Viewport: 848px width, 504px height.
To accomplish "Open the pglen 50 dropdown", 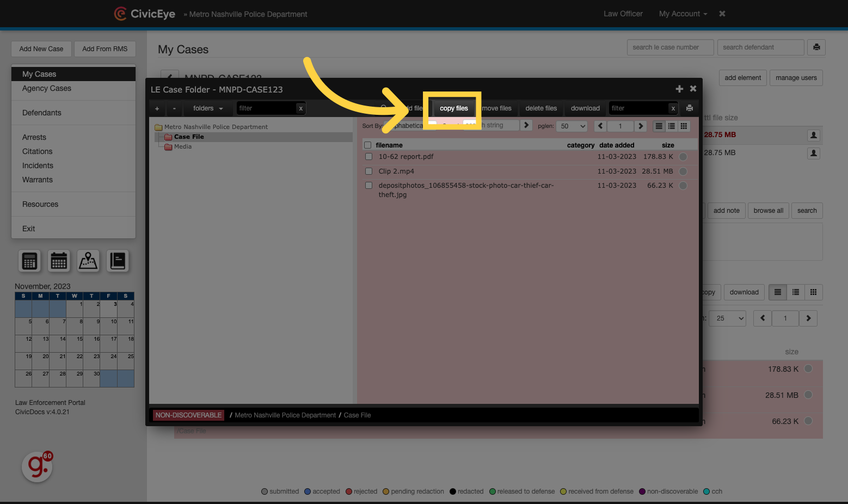I will (x=573, y=126).
